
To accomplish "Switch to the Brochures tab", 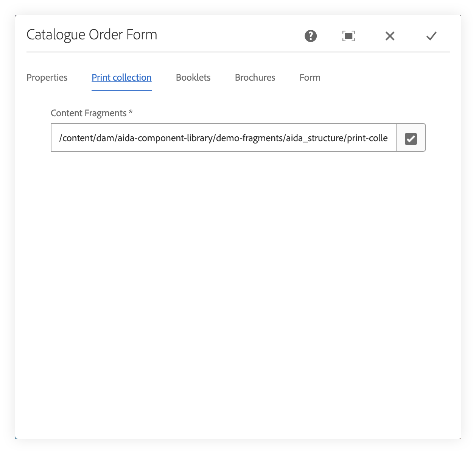I will (x=255, y=77).
